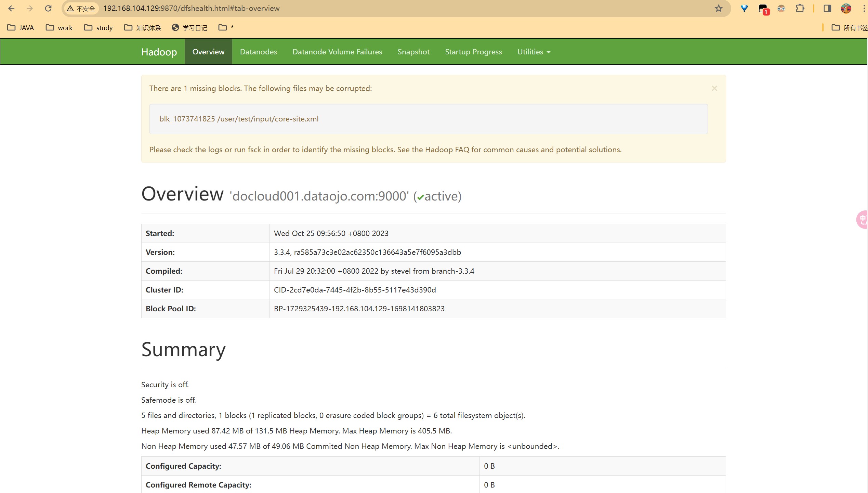Open the 所有书签 all bookmarks folder
Screen dimensions: 868x493
tap(849, 28)
